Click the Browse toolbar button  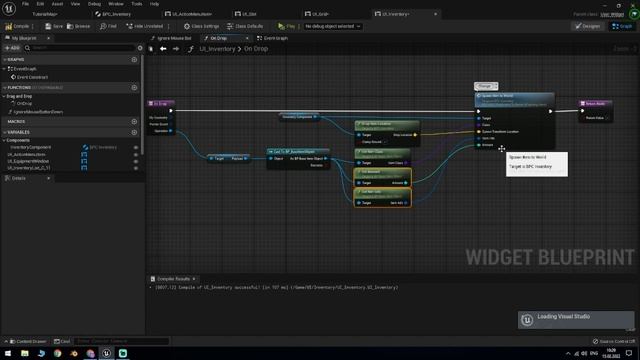[x=78, y=26]
